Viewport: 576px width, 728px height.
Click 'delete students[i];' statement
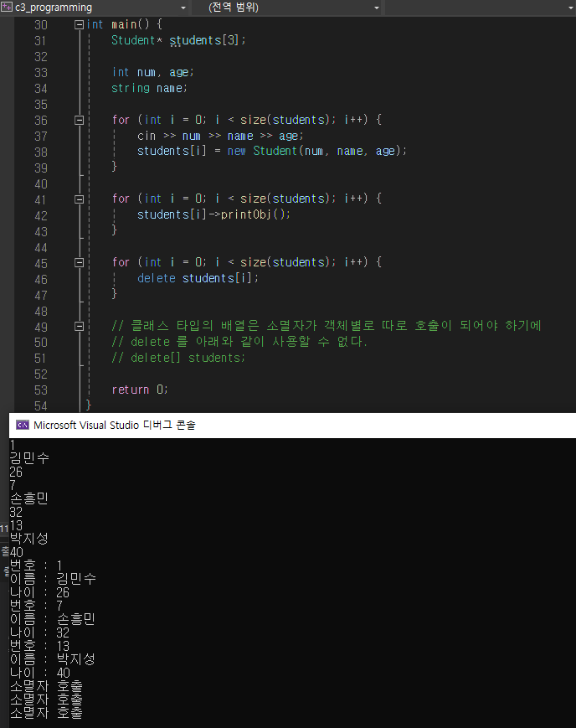coord(198,278)
